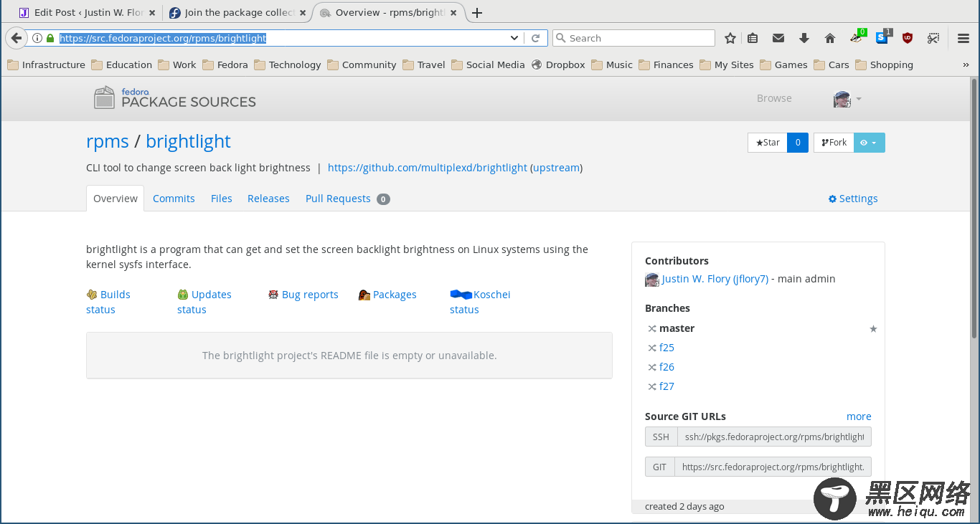Select the Overview tab
Viewport: 980px width, 524px height.
(116, 199)
